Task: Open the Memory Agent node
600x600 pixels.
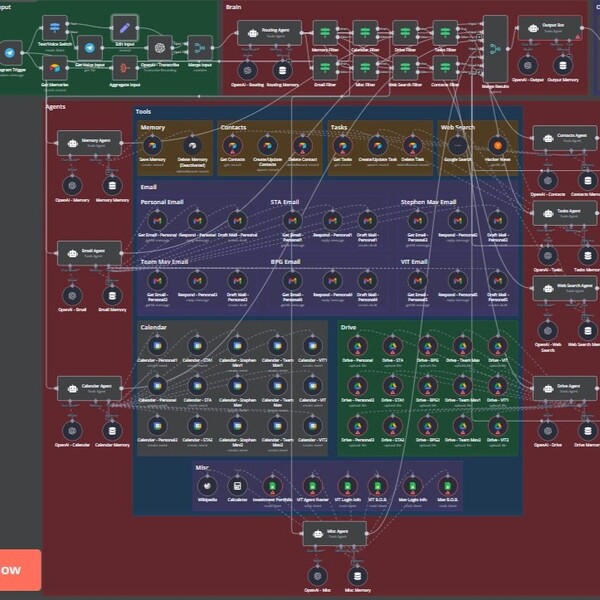Action: (x=89, y=143)
